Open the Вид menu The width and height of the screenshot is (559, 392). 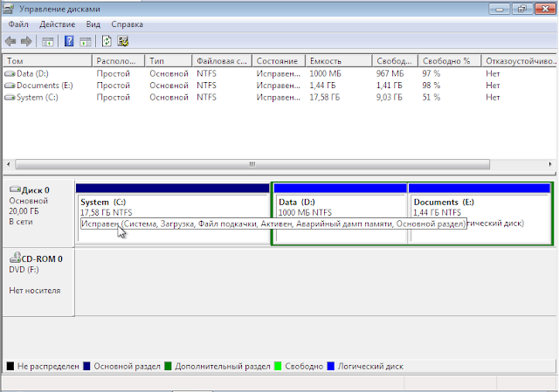coord(93,24)
